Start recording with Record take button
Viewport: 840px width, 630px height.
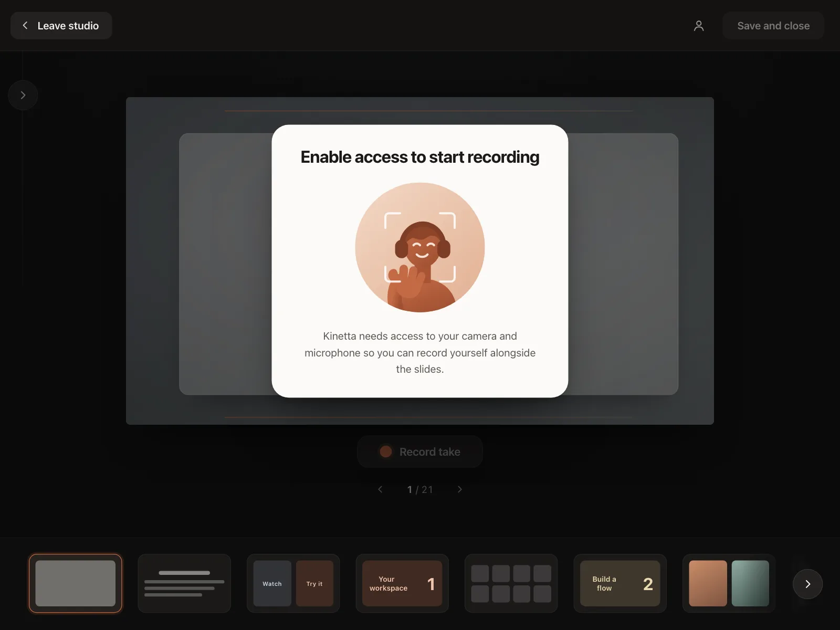[420, 451]
